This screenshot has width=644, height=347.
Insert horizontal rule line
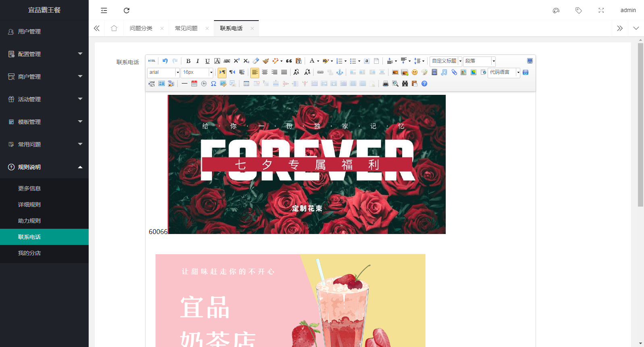point(184,84)
